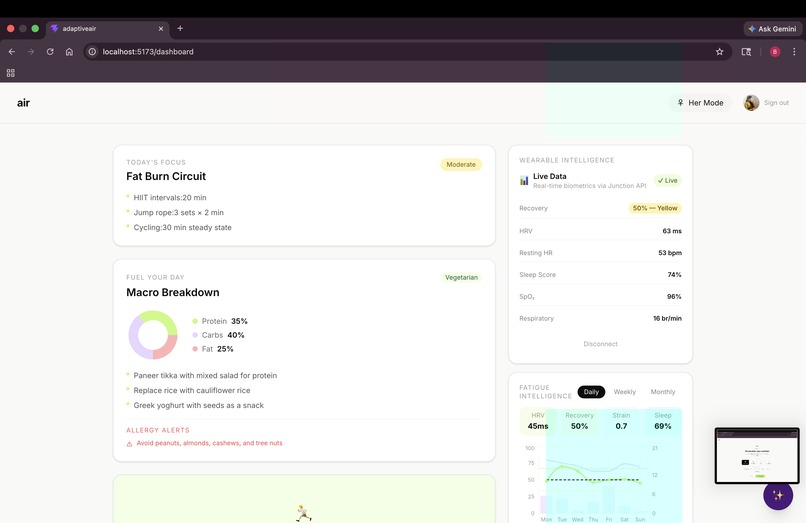The width and height of the screenshot is (806, 523).
Task: Click the Fat Burn Circuit title
Action: click(166, 176)
